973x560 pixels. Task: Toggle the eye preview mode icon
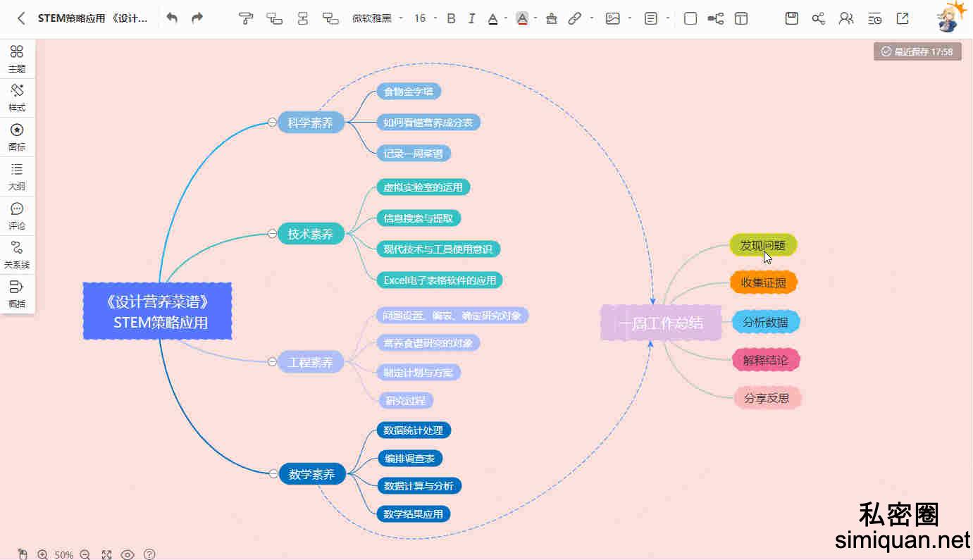coord(128,554)
